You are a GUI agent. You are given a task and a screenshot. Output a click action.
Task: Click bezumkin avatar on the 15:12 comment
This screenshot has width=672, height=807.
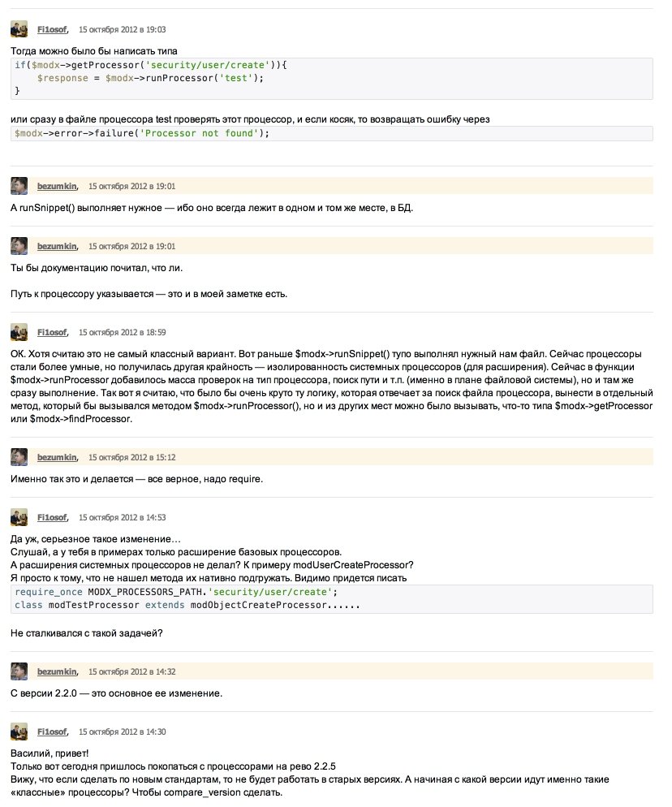click(19, 457)
